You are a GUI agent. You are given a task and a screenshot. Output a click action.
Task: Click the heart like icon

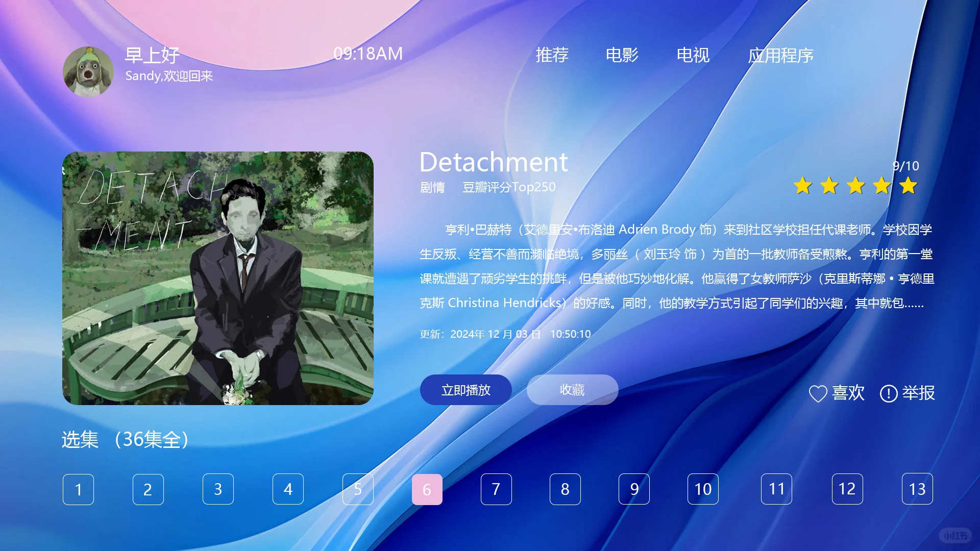pos(818,393)
